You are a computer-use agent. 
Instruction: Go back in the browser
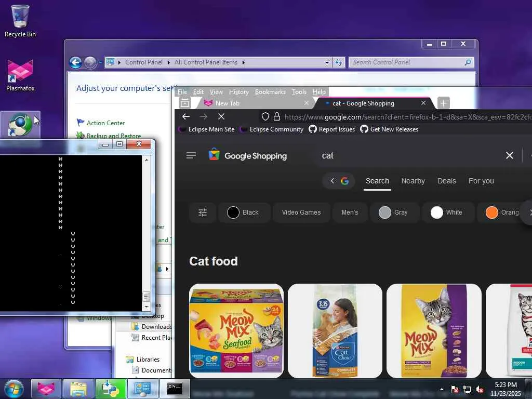186,117
